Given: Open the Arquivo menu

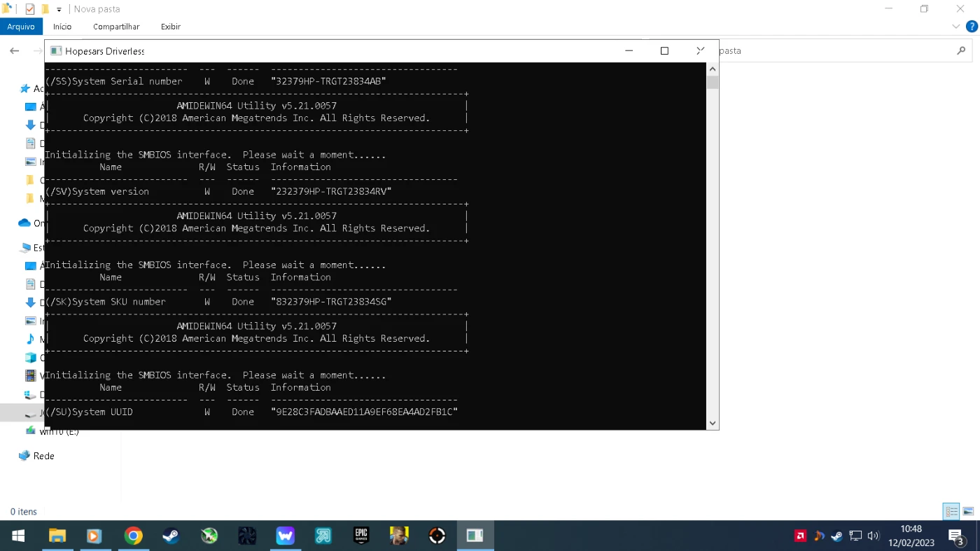Looking at the screenshot, I should coord(21,27).
